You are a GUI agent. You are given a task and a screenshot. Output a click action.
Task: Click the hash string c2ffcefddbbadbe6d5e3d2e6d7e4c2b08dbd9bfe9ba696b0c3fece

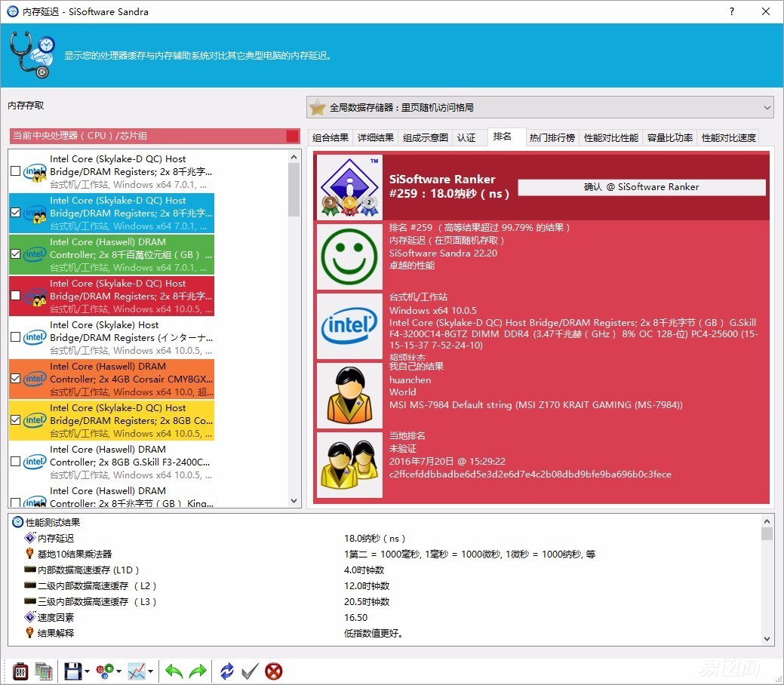530,474
